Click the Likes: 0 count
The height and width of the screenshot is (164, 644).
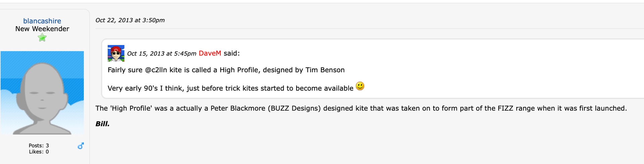coord(39,152)
